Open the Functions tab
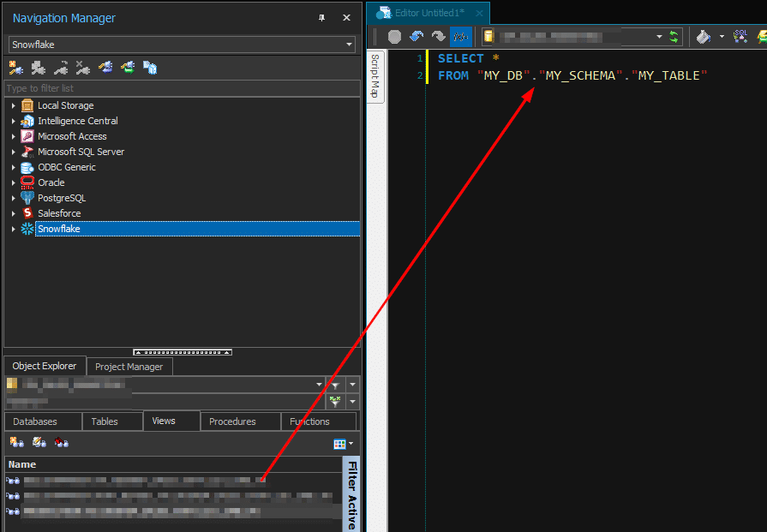 pos(319,421)
